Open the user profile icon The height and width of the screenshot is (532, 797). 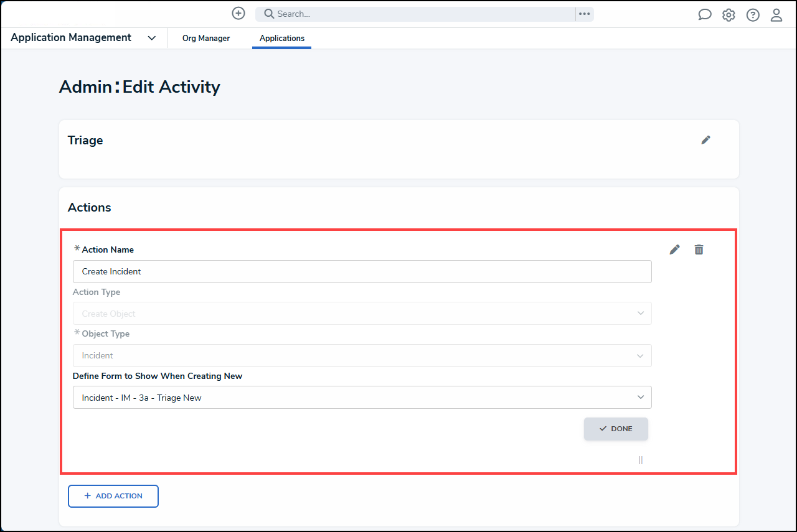click(776, 15)
